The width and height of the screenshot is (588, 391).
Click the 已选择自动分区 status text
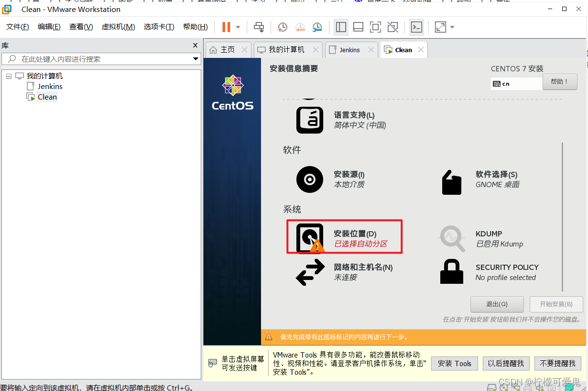[x=360, y=244]
